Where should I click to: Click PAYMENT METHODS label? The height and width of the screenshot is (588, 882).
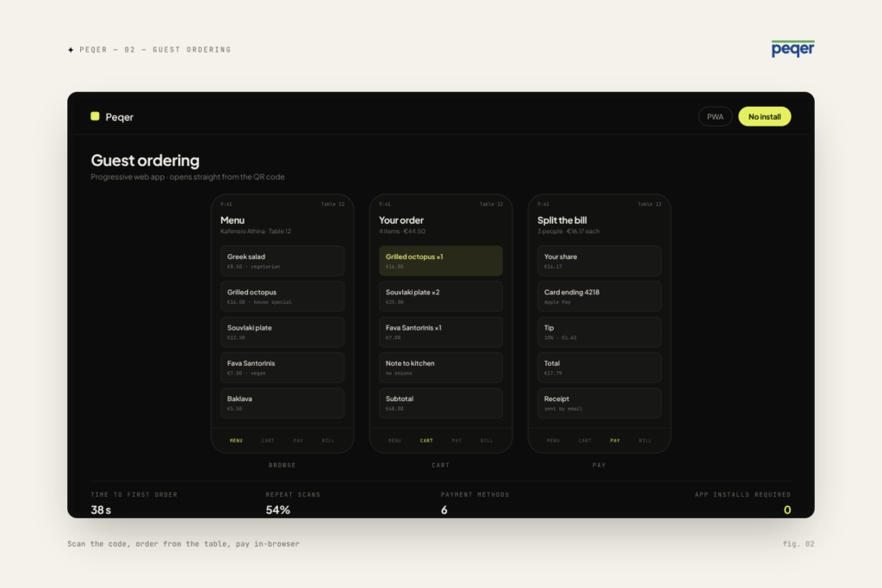point(475,495)
